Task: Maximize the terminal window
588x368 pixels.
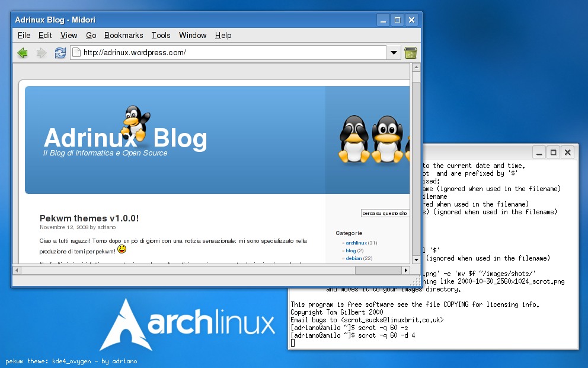Action: pyautogui.click(x=553, y=153)
